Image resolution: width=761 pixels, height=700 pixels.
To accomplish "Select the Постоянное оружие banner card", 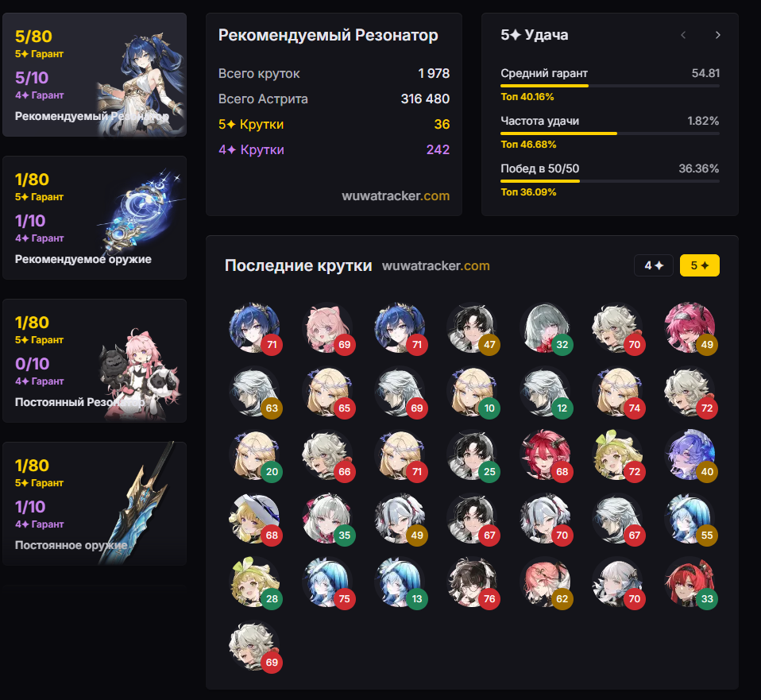I will (x=95, y=504).
